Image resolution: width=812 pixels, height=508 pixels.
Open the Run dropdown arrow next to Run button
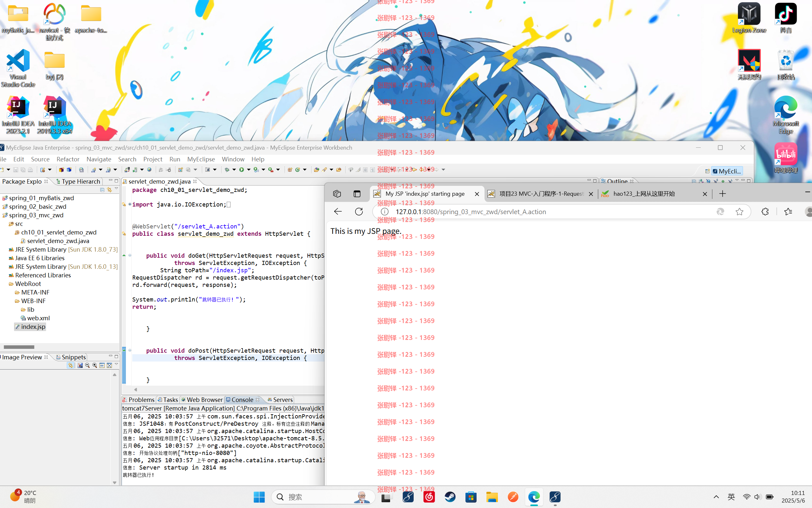[249, 170]
